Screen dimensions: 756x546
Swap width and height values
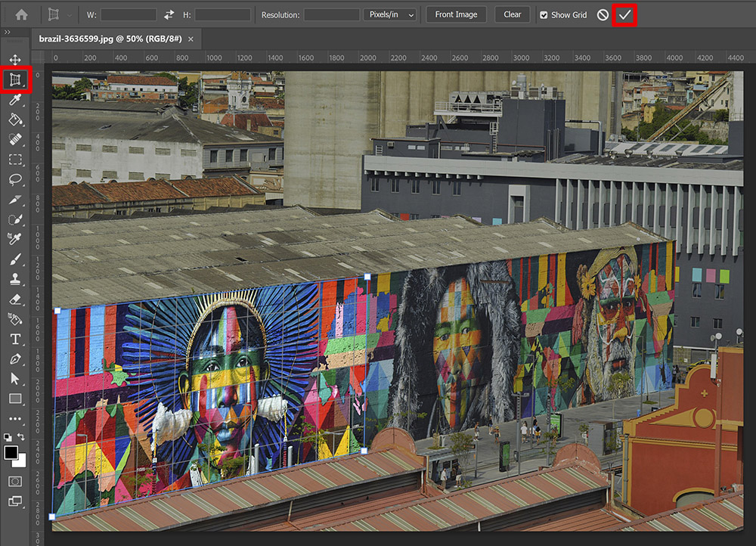169,15
